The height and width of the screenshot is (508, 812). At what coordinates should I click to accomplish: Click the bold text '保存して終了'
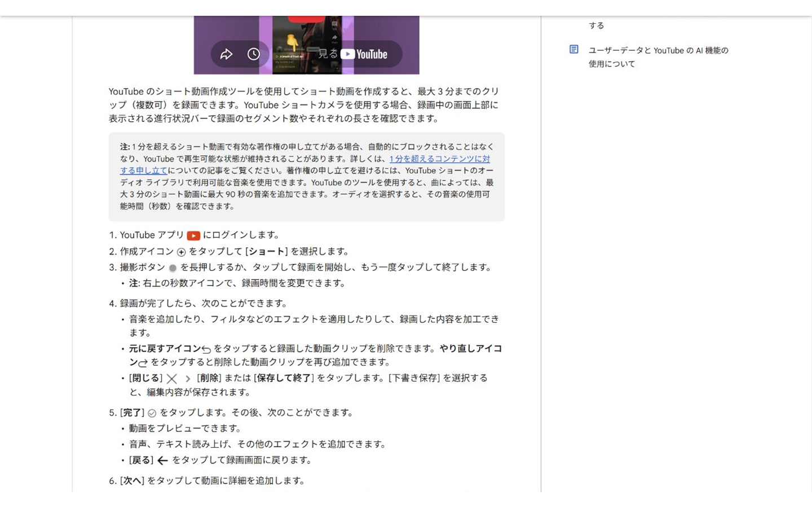click(284, 378)
